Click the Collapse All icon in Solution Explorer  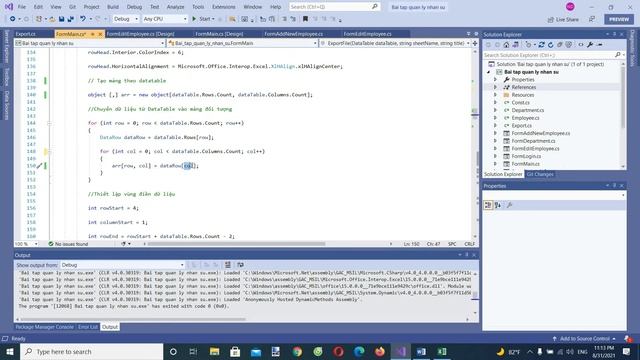560,44
